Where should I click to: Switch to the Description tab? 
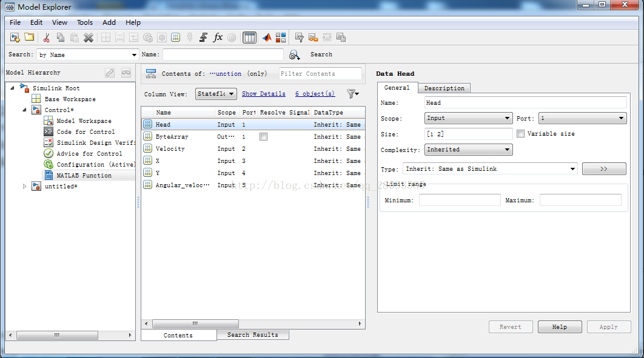click(x=444, y=88)
